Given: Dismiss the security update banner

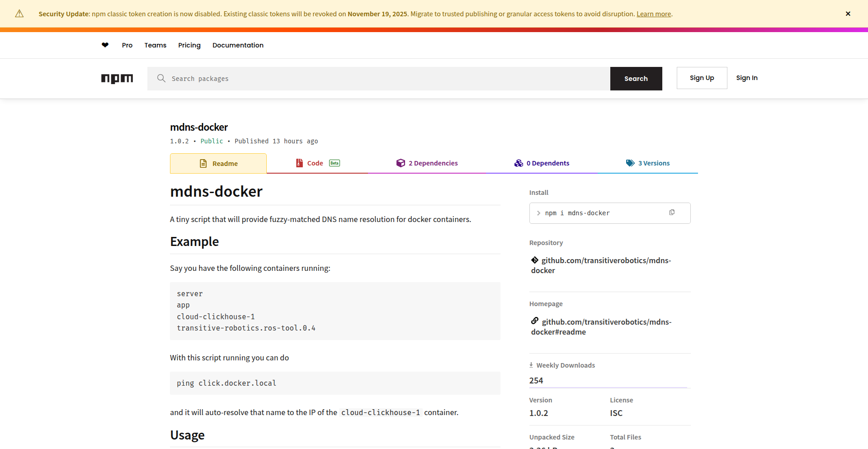Looking at the screenshot, I should pyautogui.click(x=848, y=14).
